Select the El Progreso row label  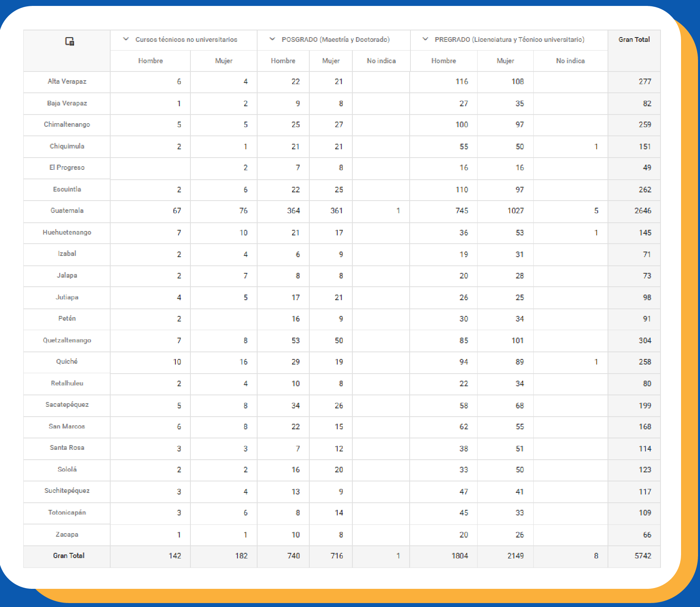[67, 167]
